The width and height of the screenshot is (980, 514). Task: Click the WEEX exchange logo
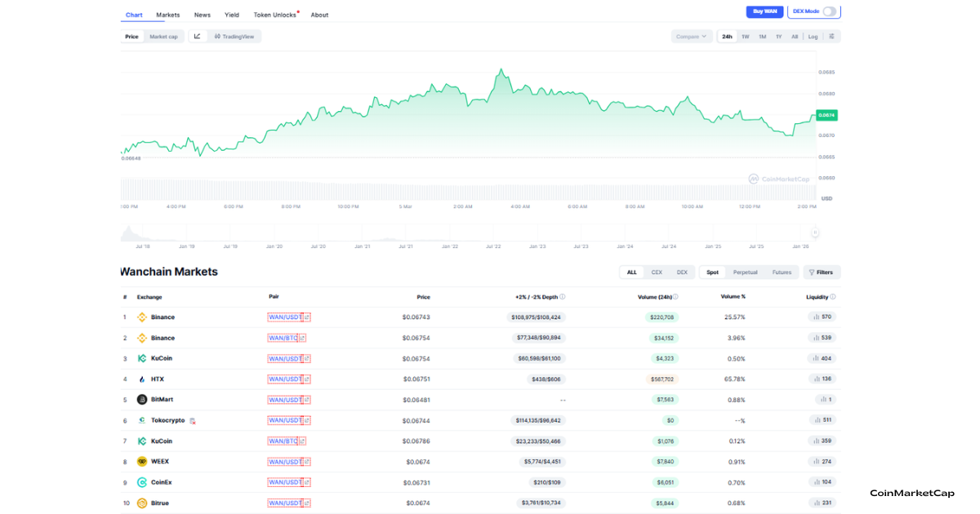click(x=142, y=462)
